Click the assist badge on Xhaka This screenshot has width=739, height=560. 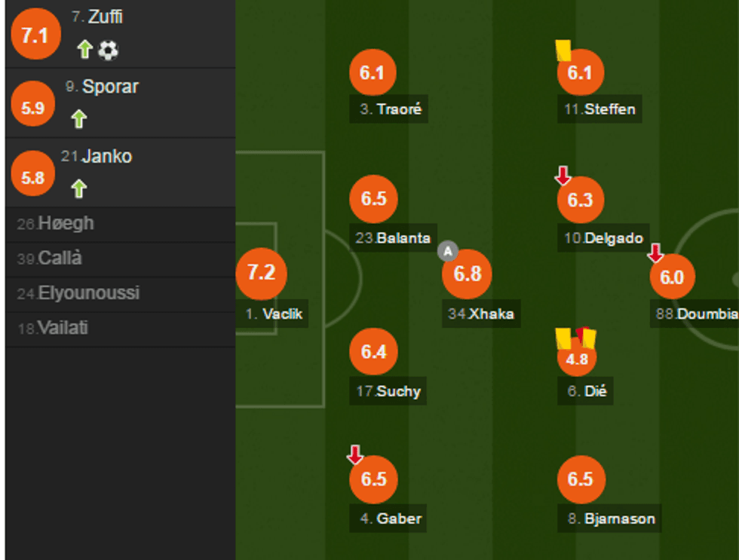(x=448, y=251)
